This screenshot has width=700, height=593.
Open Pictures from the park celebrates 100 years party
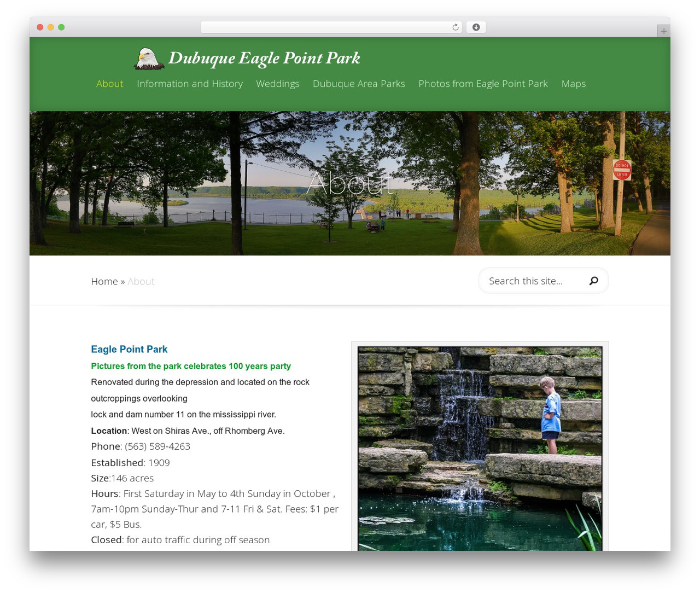click(191, 366)
